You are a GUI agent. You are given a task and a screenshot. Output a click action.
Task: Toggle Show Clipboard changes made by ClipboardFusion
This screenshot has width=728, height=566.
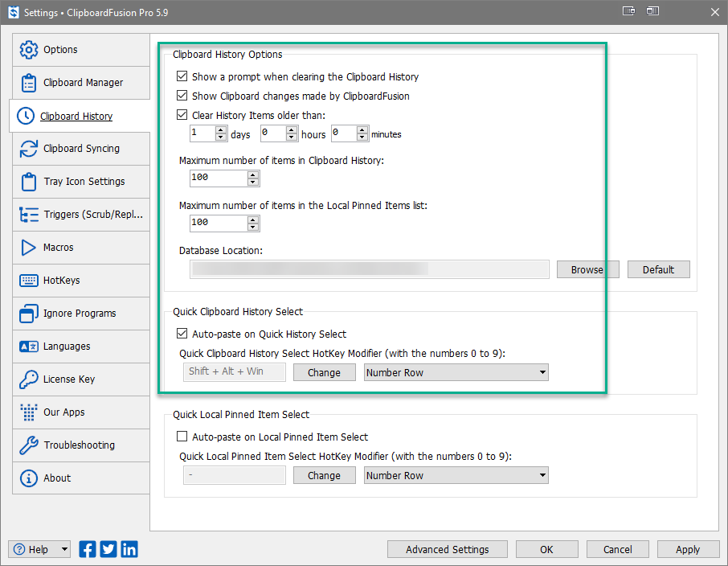point(182,96)
